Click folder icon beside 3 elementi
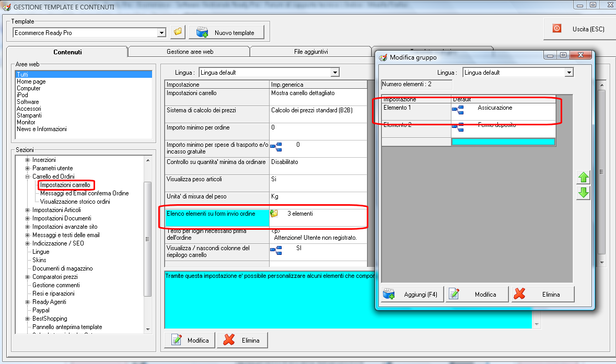This screenshot has width=616, height=364. (x=274, y=214)
